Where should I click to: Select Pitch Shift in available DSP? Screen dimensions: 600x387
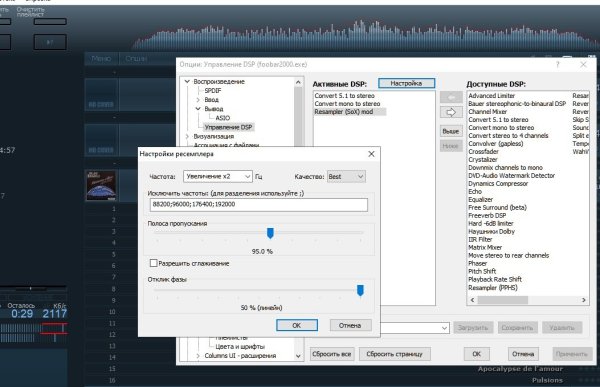pos(482,271)
